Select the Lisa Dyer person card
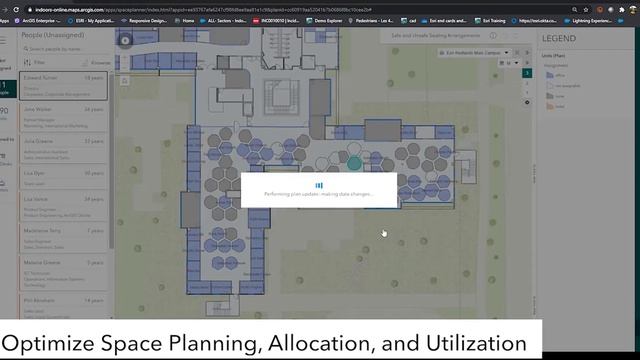Screen dimensions: 640x360 [x=63, y=178]
